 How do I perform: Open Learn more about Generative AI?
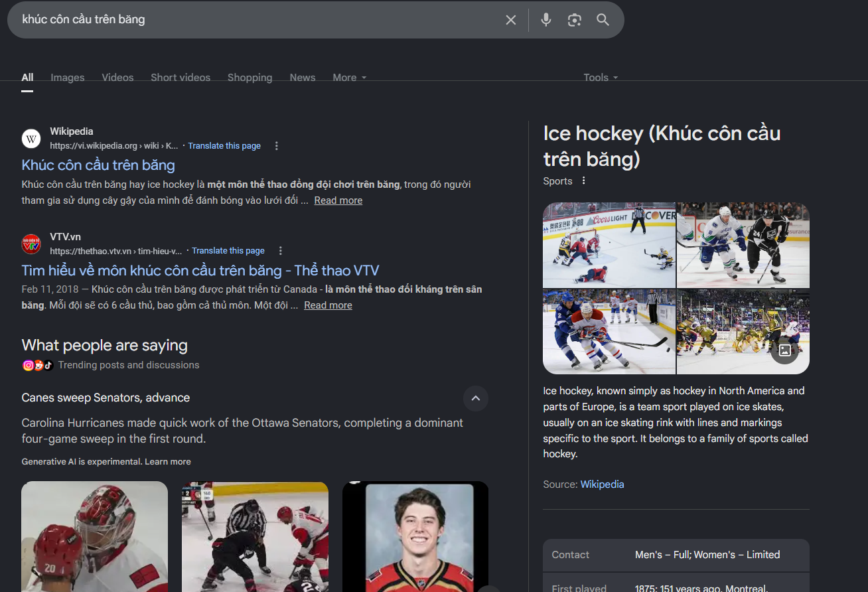pyautogui.click(x=168, y=462)
